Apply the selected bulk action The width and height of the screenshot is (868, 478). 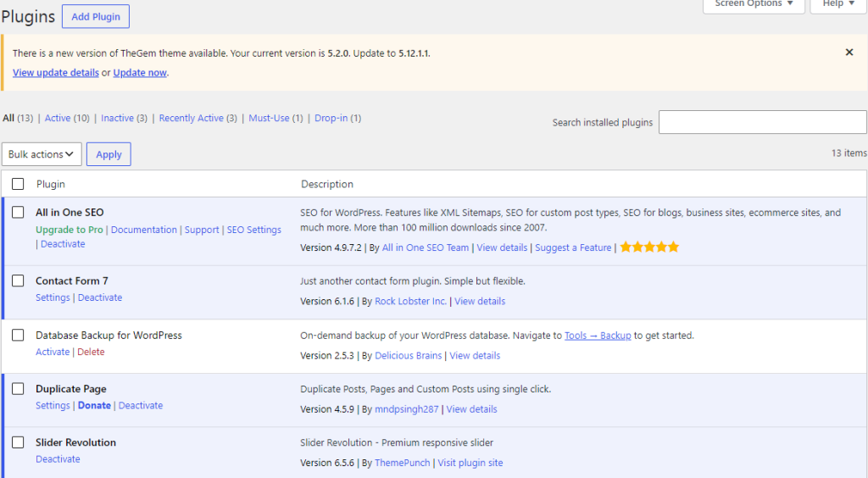point(108,154)
